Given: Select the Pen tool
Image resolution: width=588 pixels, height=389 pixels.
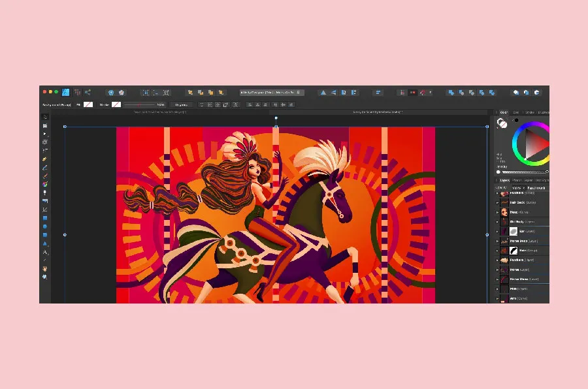Looking at the screenshot, I should coord(44,158).
